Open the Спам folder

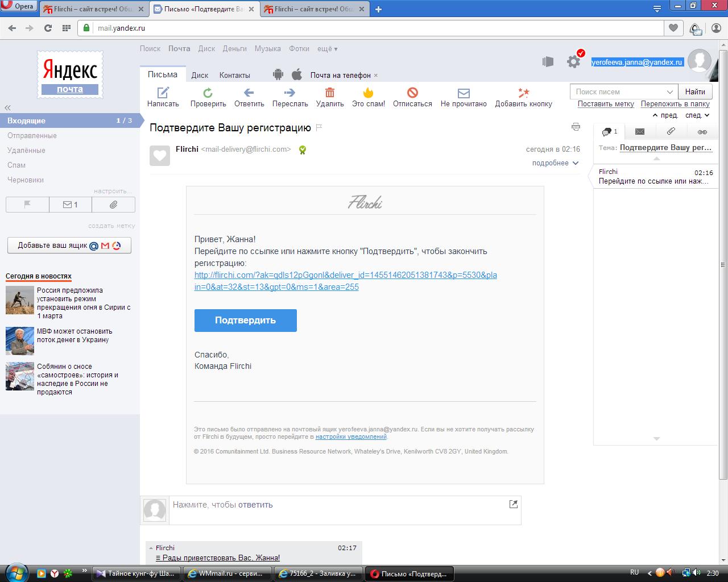pyautogui.click(x=16, y=165)
